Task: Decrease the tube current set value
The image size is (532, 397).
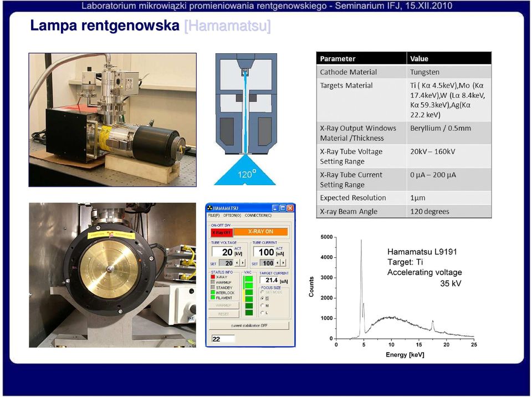Action: pyautogui.click(x=278, y=263)
